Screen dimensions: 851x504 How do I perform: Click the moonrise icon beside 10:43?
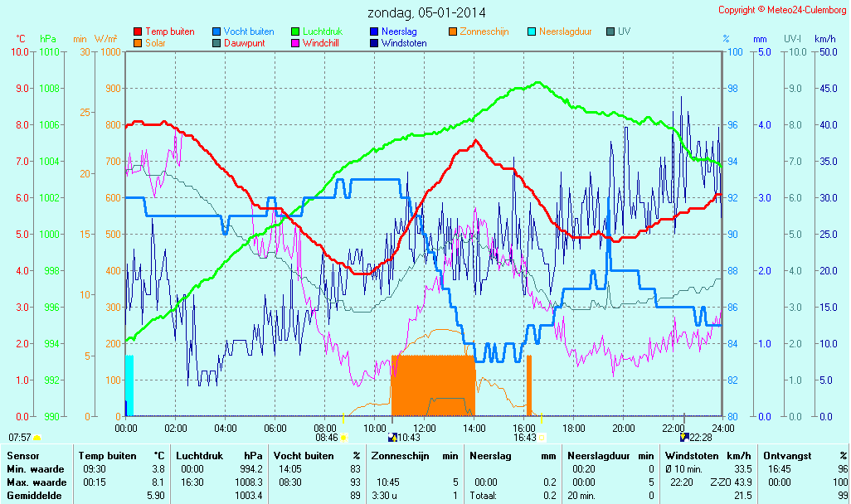tap(391, 438)
